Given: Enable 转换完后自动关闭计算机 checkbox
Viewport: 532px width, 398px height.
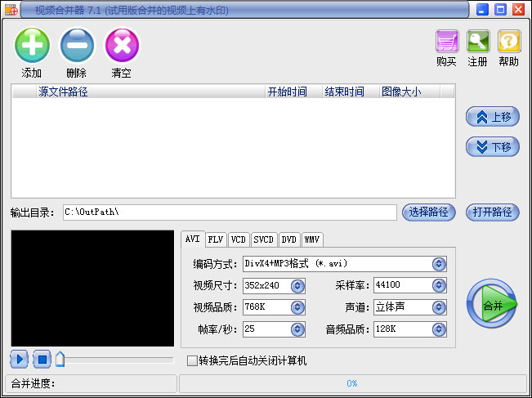Looking at the screenshot, I should pyautogui.click(x=192, y=360).
